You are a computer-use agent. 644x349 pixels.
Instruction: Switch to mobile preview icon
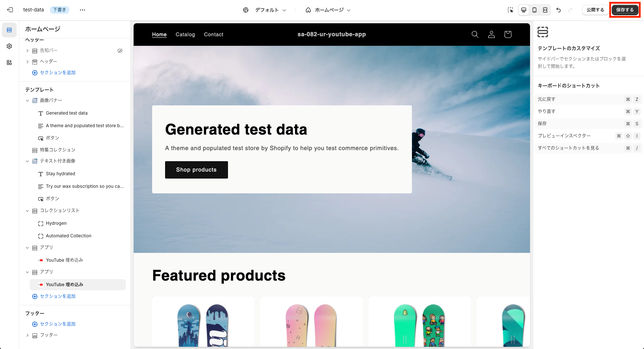coord(534,10)
